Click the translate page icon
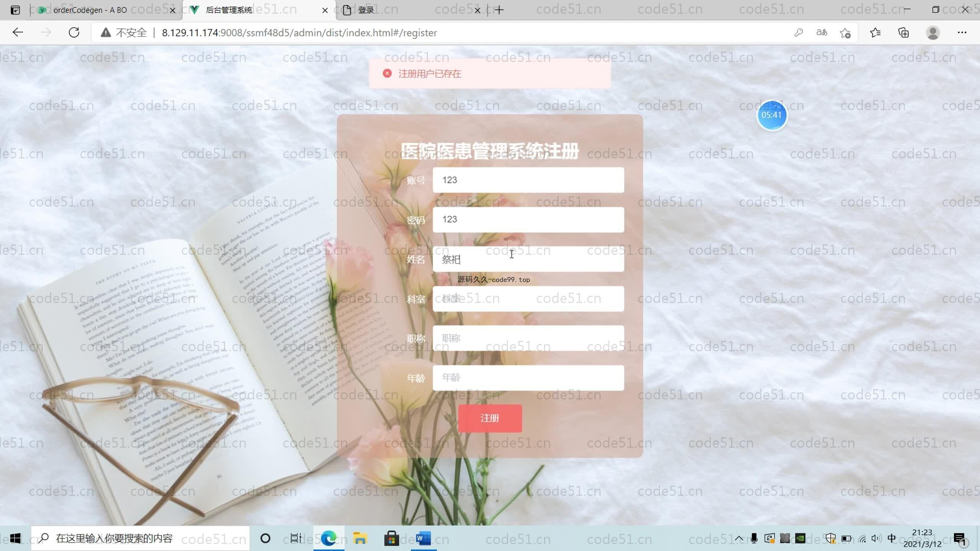The width and height of the screenshot is (980, 551). tap(822, 33)
